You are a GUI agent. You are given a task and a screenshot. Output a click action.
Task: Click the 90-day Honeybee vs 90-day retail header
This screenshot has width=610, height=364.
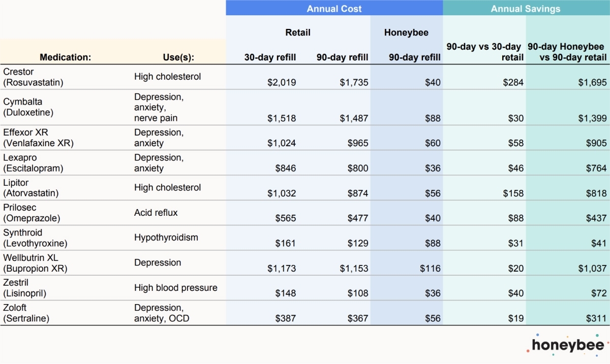tap(568, 52)
